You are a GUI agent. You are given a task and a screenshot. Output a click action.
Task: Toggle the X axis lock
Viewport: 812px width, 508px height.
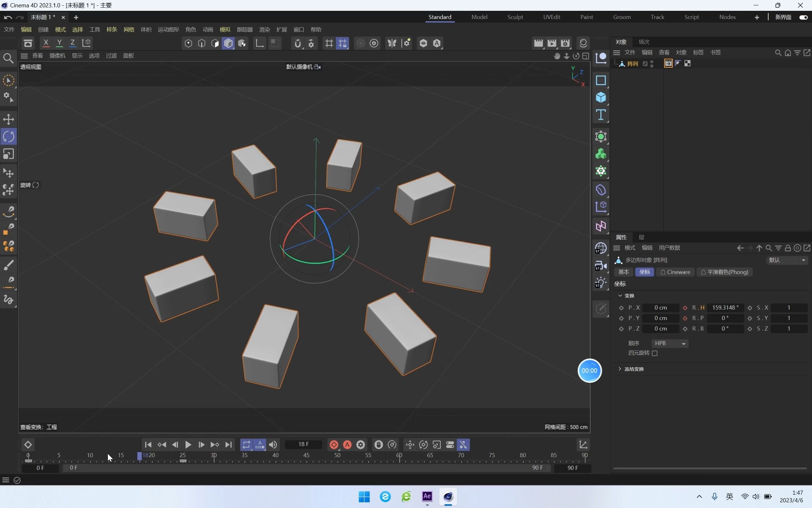click(x=46, y=43)
